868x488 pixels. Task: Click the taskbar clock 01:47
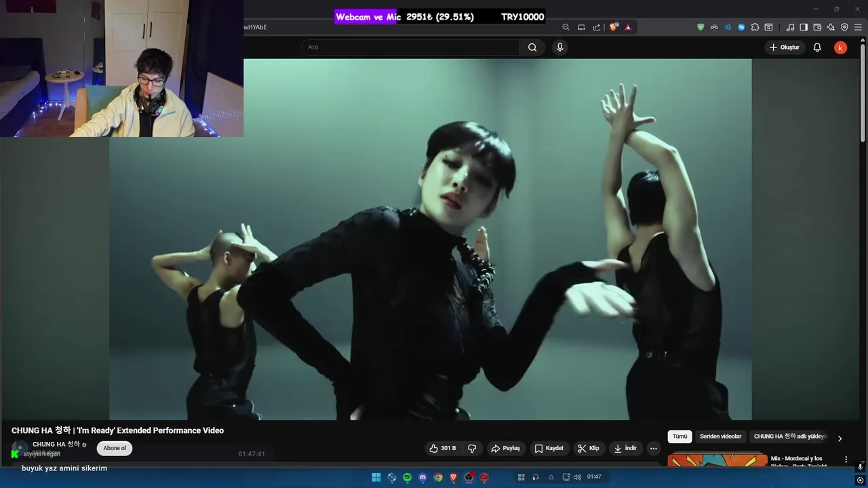coord(594,477)
